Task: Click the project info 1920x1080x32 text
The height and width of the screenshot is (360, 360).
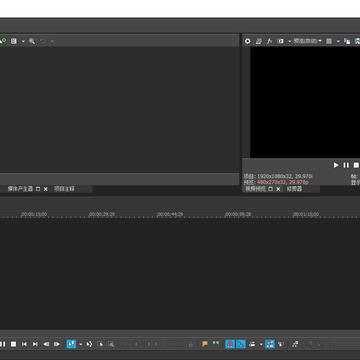Action: coord(285,176)
